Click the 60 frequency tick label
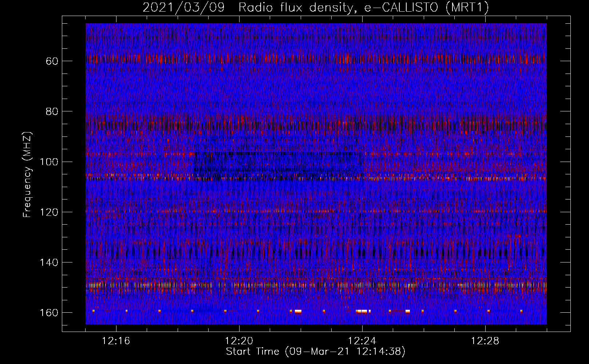This screenshot has height=364, width=589. tap(52, 61)
